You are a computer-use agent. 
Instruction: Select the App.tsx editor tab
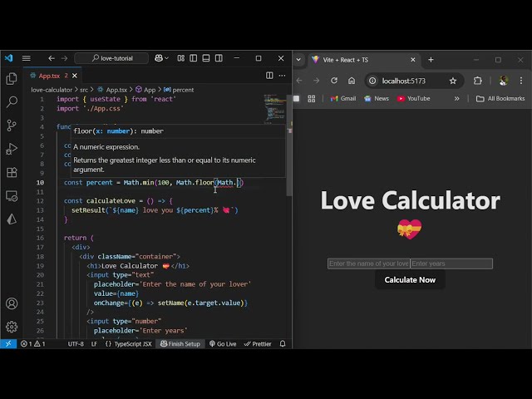click(x=50, y=76)
